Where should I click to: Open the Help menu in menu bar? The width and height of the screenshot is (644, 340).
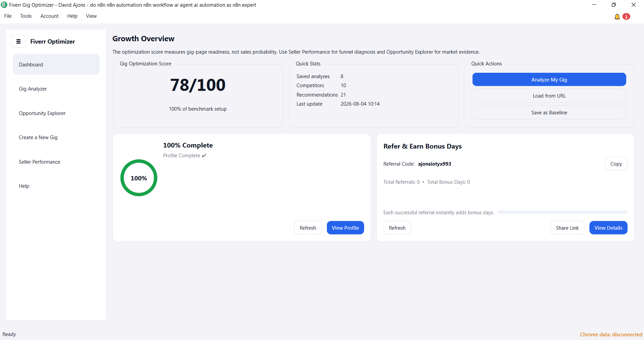(x=72, y=16)
